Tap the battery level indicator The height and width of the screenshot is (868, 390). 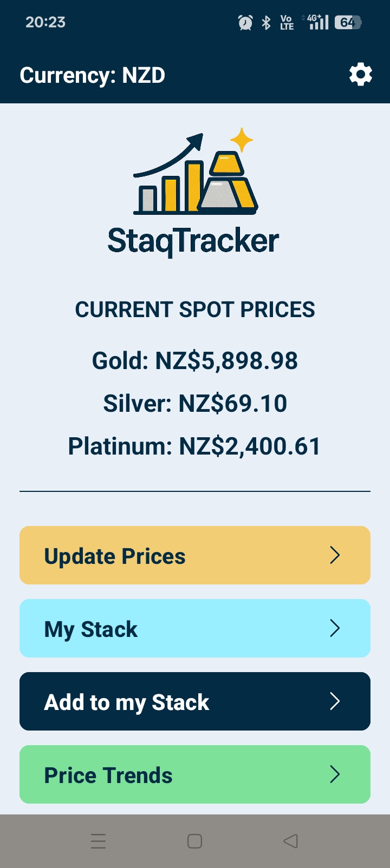coord(348,23)
